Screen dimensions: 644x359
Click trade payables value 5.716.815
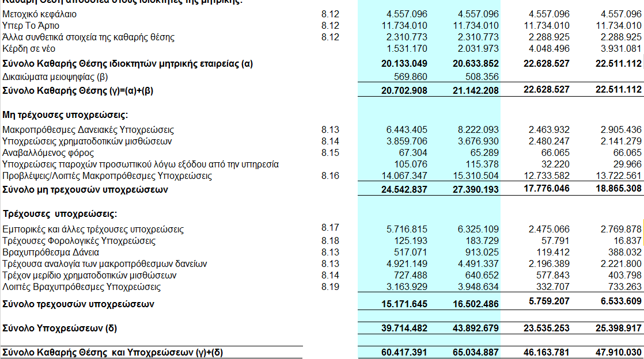407,230
